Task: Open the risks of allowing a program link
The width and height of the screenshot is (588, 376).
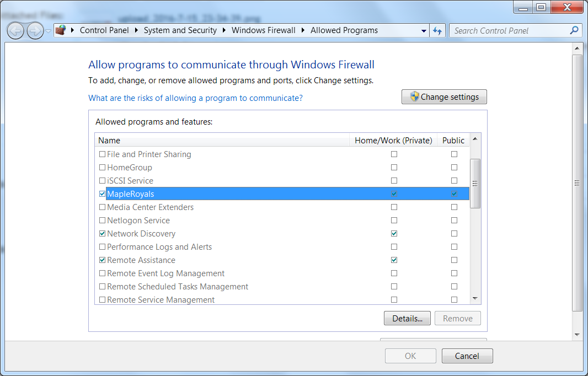Action: [x=195, y=98]
